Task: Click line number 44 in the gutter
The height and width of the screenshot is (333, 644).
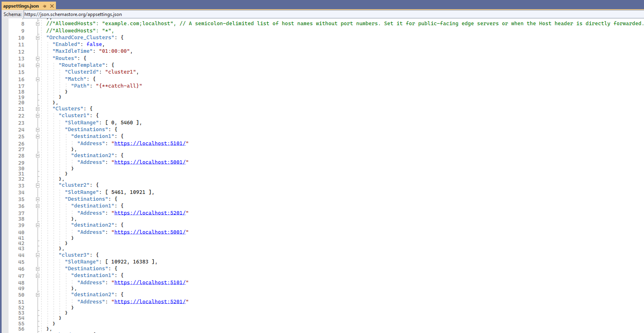Action: tap(21, 255)
